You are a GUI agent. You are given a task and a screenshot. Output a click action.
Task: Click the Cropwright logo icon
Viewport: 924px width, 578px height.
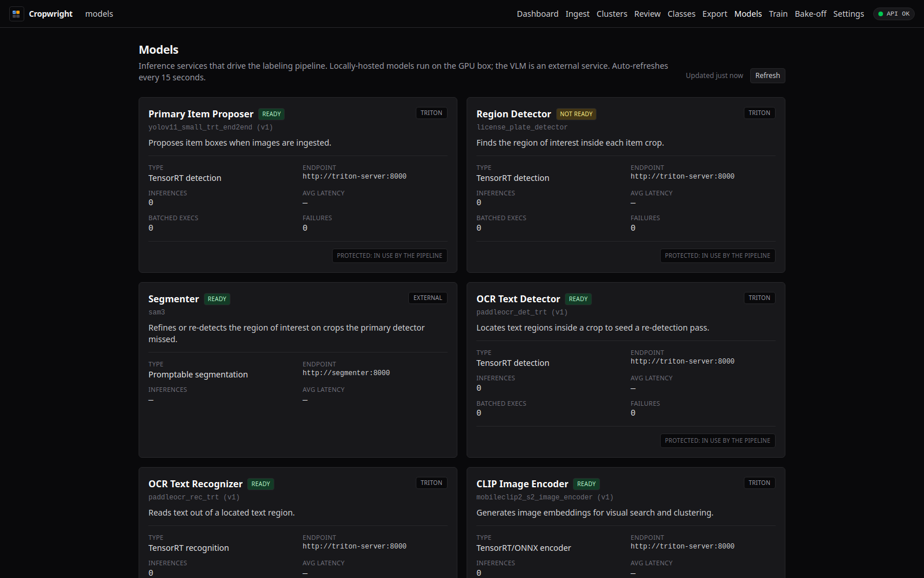pyautogui.click(x=16, y=14)
